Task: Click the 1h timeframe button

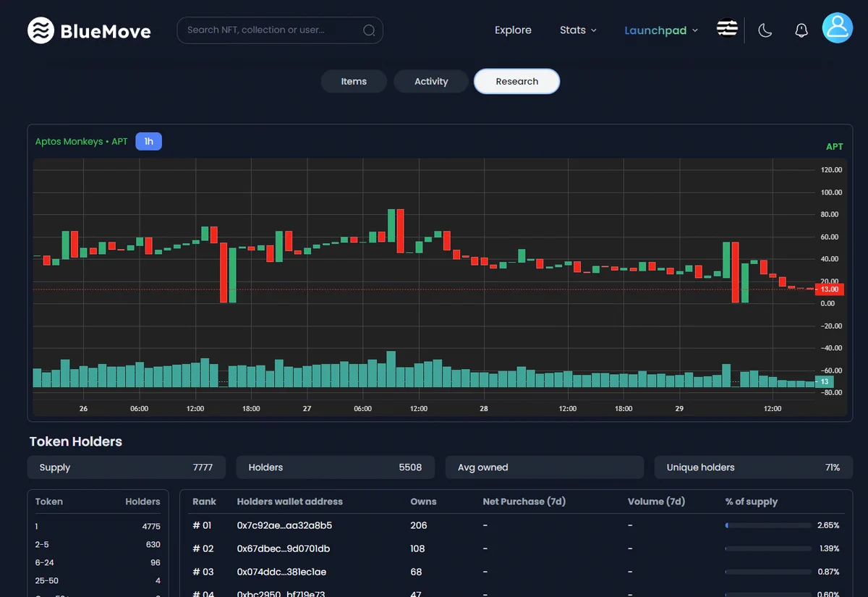Action: point(148,141)
